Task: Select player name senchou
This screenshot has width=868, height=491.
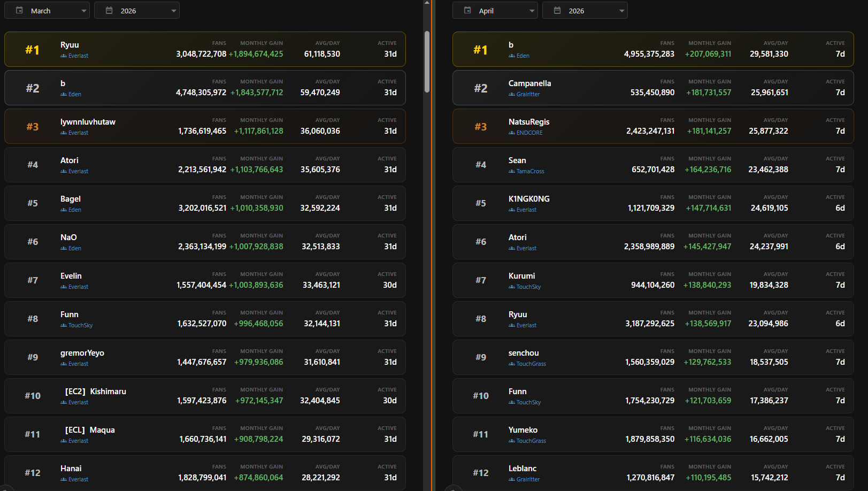Action: click(524, 353)
